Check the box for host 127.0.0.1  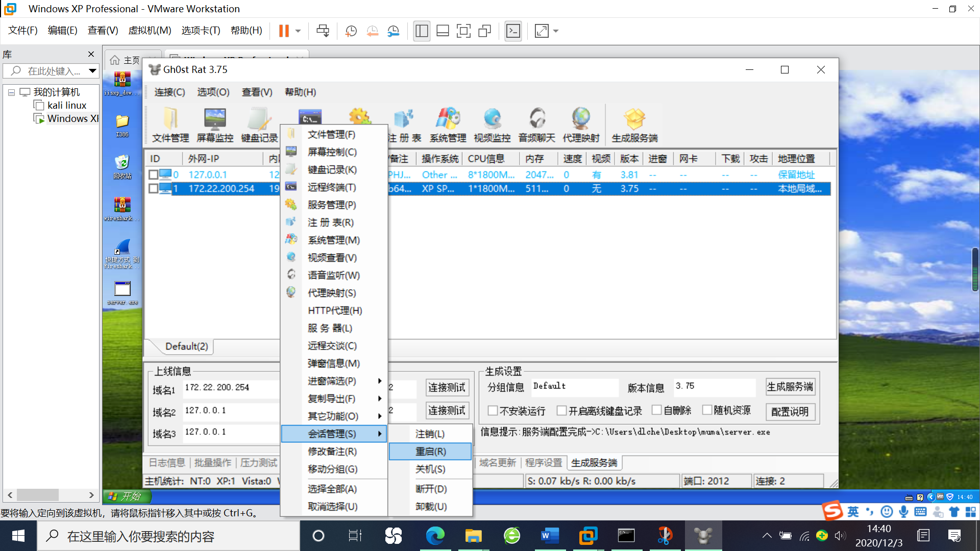pyautogui.click(x=153, y=174)
